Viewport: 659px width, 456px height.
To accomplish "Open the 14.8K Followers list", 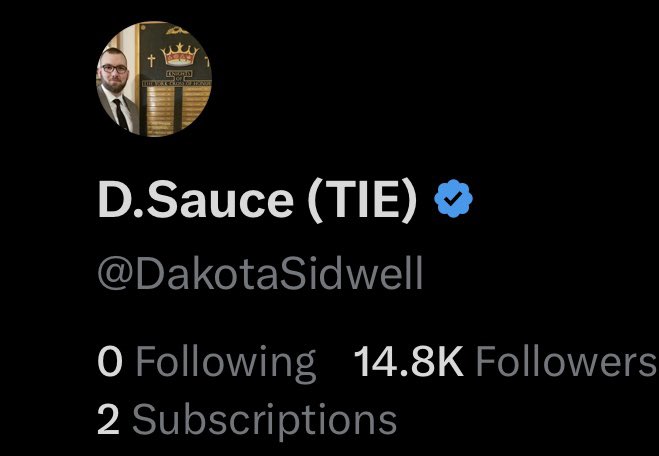I will [x=505, y=361].
